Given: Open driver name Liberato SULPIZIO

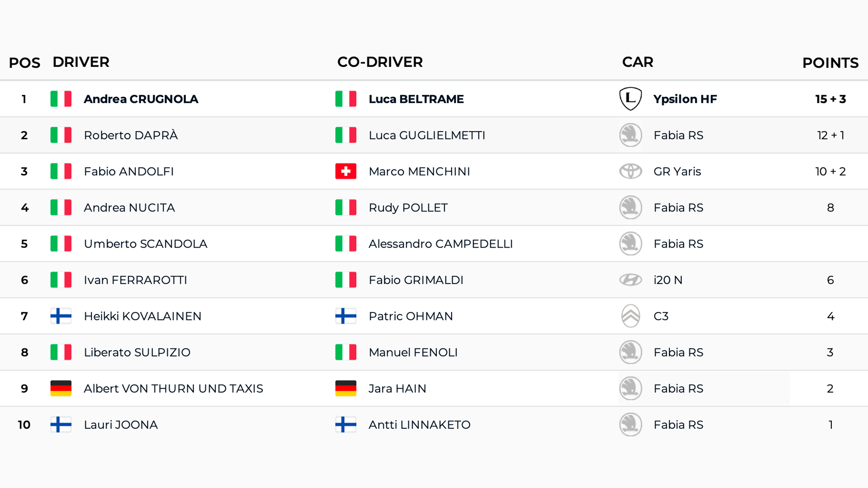Looking at the screenshot, I should click(x=137, y=352).
